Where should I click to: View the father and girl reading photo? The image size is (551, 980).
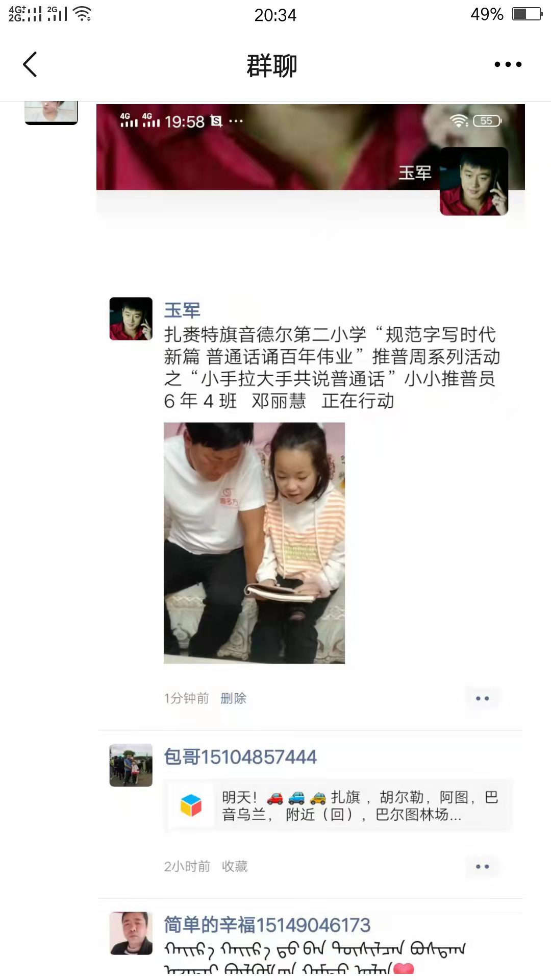tap(254, 543)
